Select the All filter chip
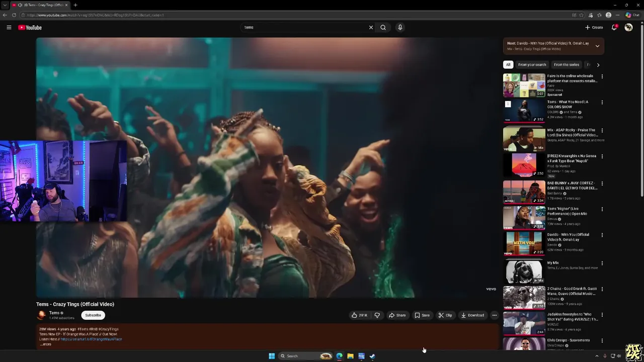644x362 pixels. pos(508,64)
